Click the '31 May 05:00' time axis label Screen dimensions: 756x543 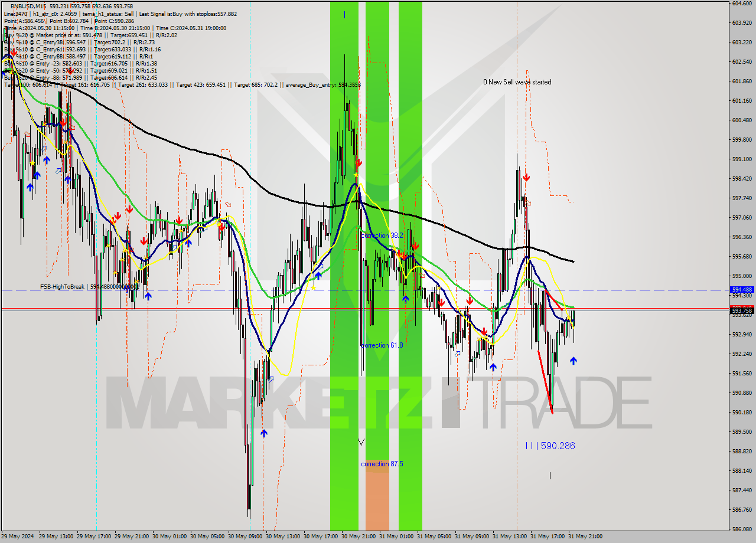pyautogui.click(x=434, y=537)
